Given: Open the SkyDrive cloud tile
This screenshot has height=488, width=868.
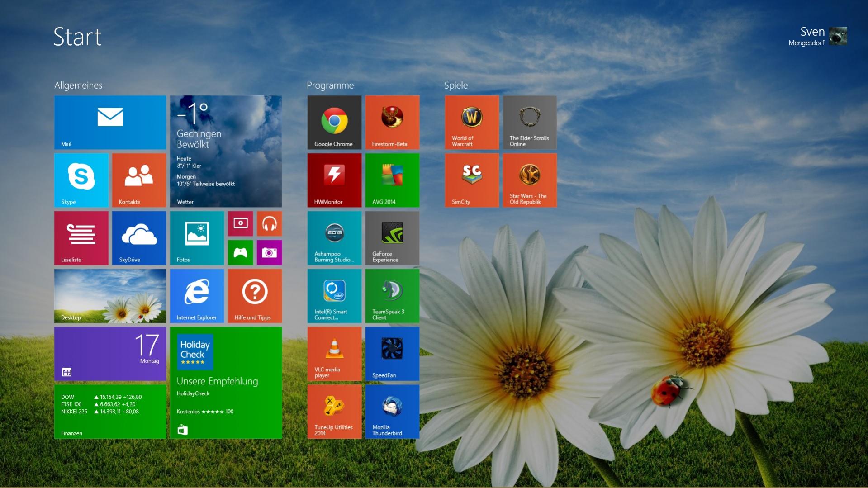Looking at the screenshot, I should (139, 238).
